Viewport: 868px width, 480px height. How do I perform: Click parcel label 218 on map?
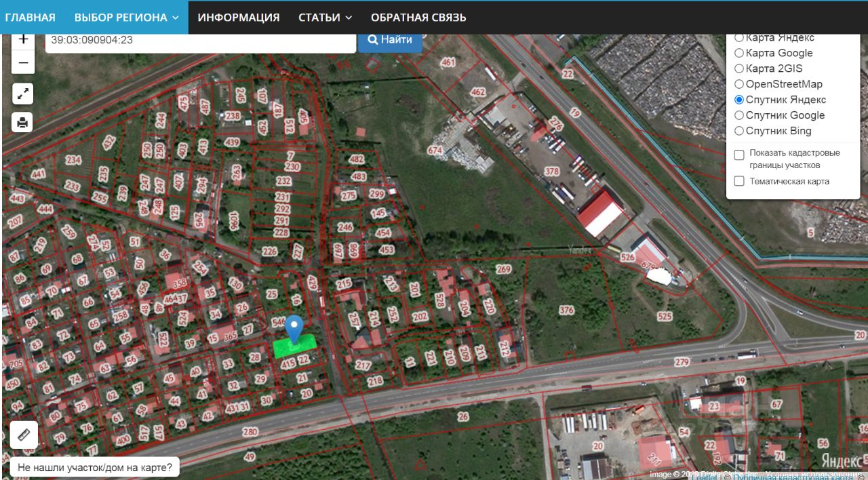tap(375, 381)
